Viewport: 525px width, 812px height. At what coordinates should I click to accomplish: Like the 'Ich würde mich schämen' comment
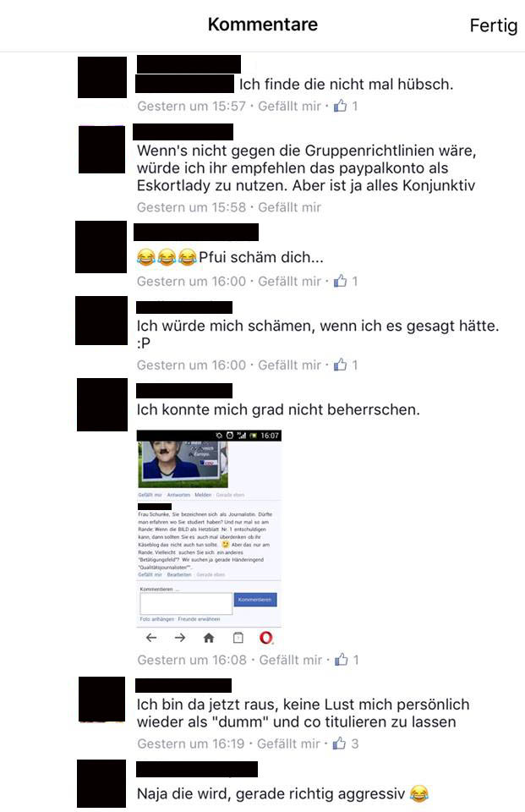289,365
